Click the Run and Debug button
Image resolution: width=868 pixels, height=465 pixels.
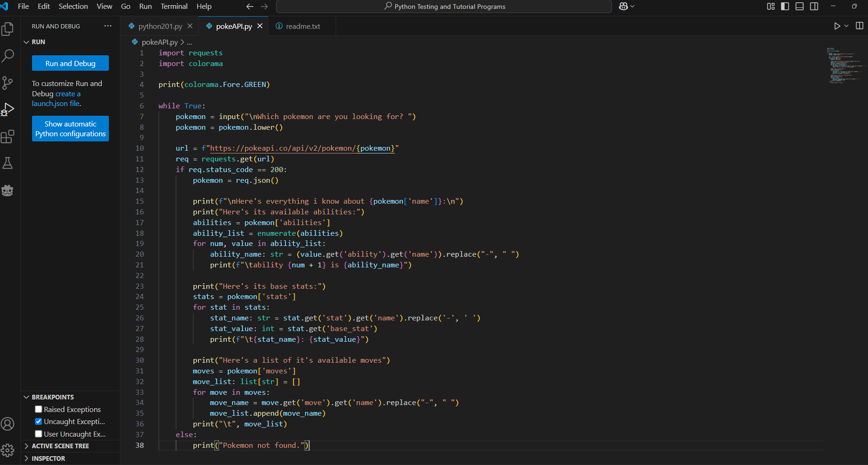pyautogui.click(x=70, y=63)
